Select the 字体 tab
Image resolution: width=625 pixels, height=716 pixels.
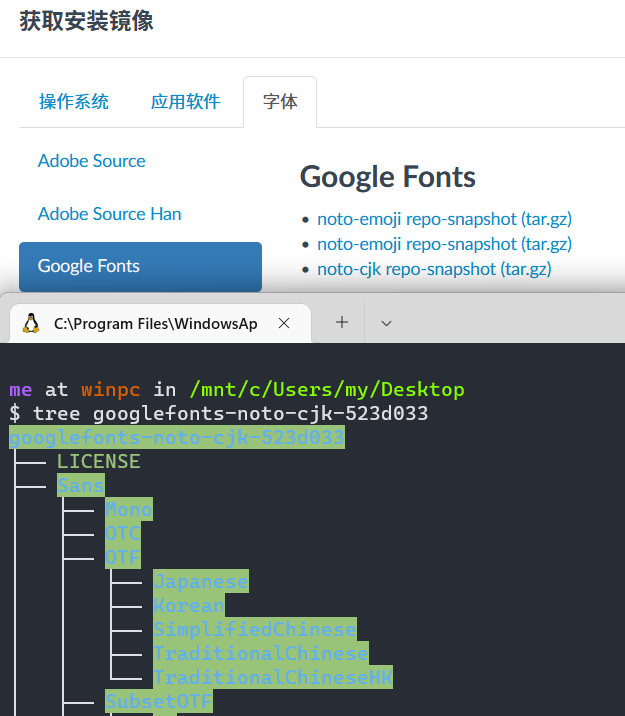pos(280,102)
